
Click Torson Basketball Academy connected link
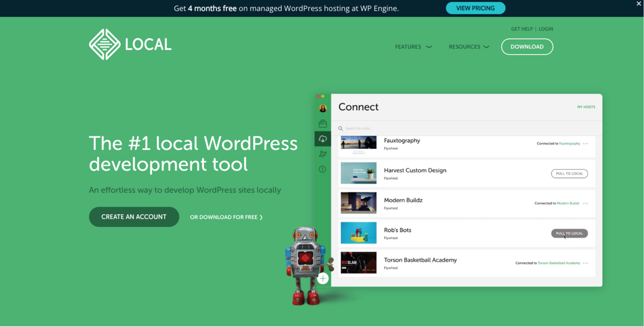[x=559, y=263]
